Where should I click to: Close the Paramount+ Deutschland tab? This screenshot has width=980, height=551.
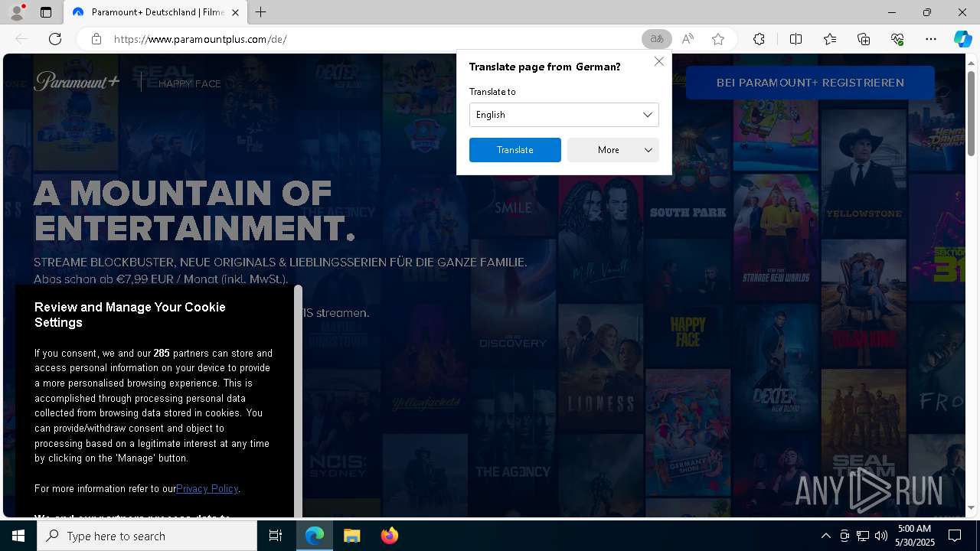pos(235,12)
